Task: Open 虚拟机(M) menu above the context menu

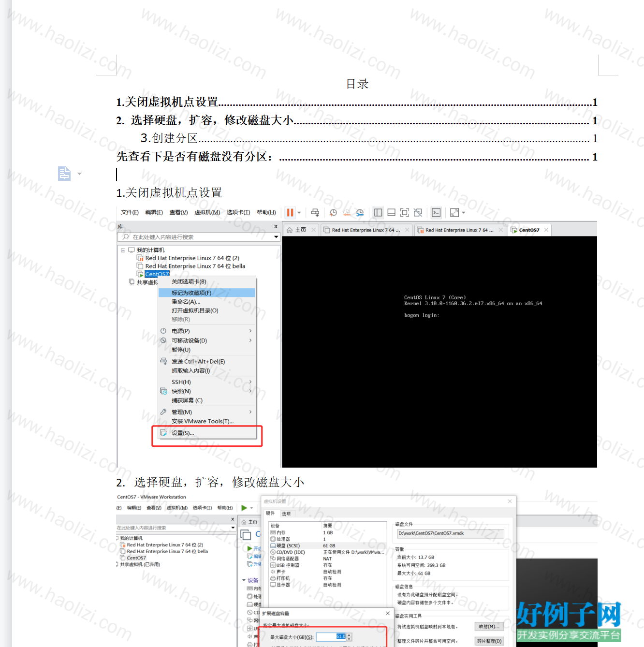Action: (x=207, y=212)
